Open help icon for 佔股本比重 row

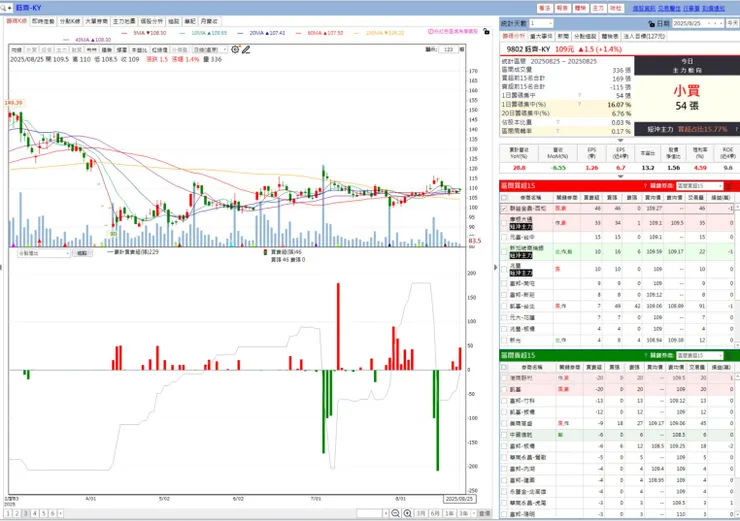point(557,122)
